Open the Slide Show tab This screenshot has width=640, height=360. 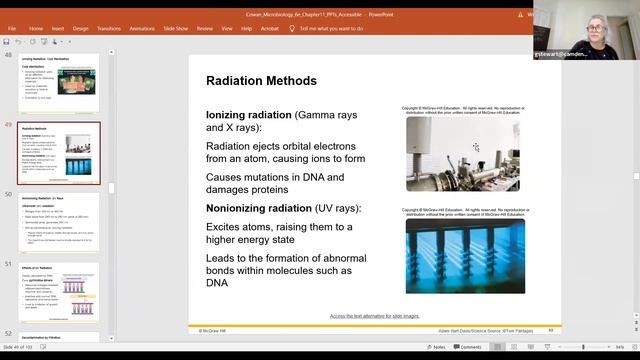176,29
